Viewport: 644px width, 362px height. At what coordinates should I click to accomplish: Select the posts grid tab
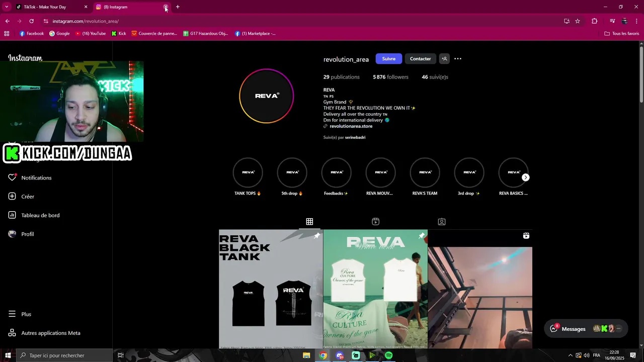click(x=309, y=222)
